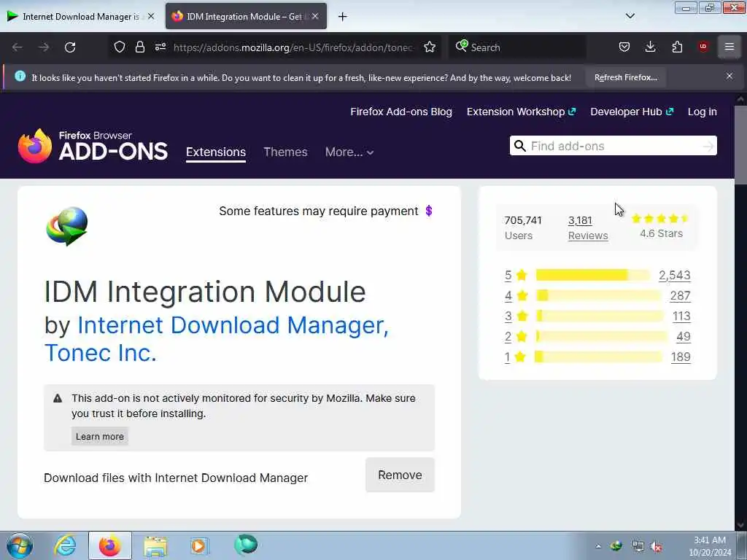
Task: Open a new tab
Action: pos(343,17)
